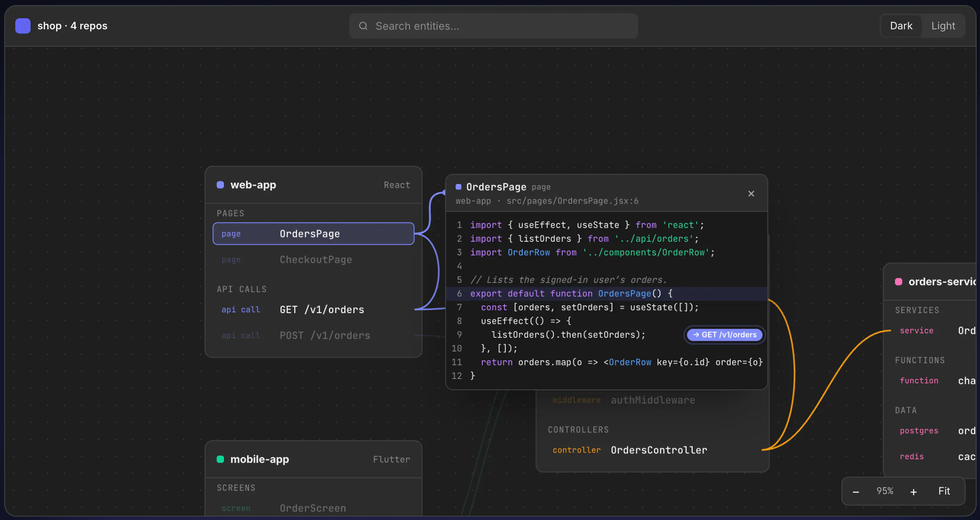Click the mobile-app card header
This screenshot has height=520, width=980.
point(313,459)
